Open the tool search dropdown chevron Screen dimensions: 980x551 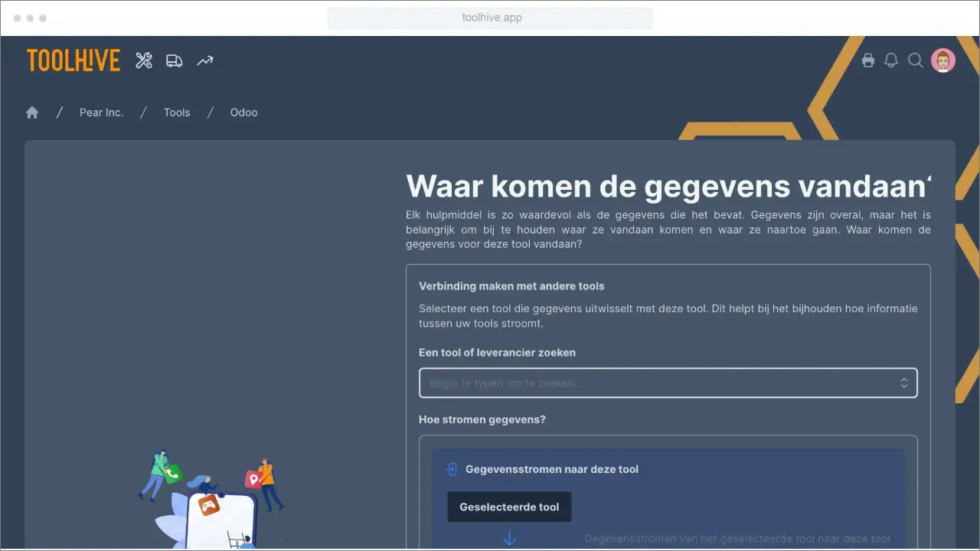click(903, 383)
